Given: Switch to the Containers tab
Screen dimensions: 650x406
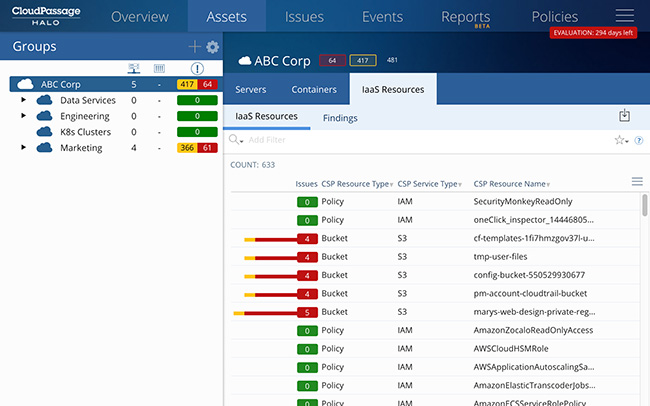Looking at the screenshot, I should click(314, 90).
